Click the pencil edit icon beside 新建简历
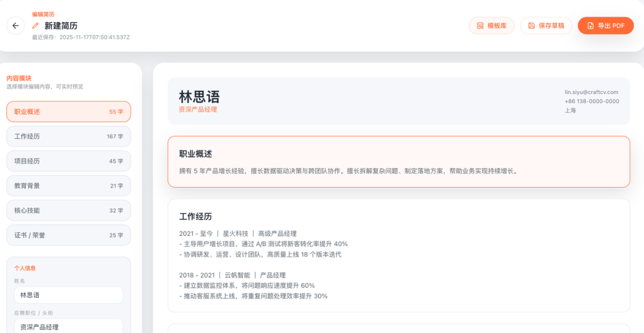This screenshot has height=333, width=644. click(x=35, y=26)
